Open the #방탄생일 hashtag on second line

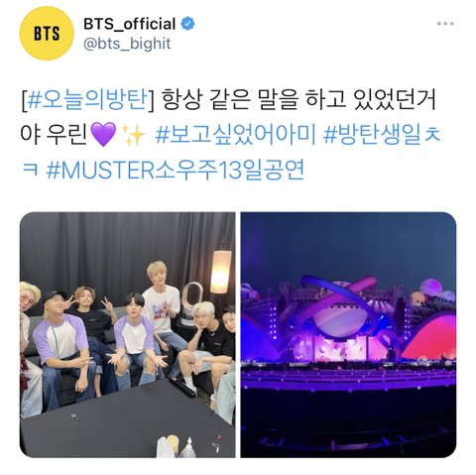(x=382, y=135)
